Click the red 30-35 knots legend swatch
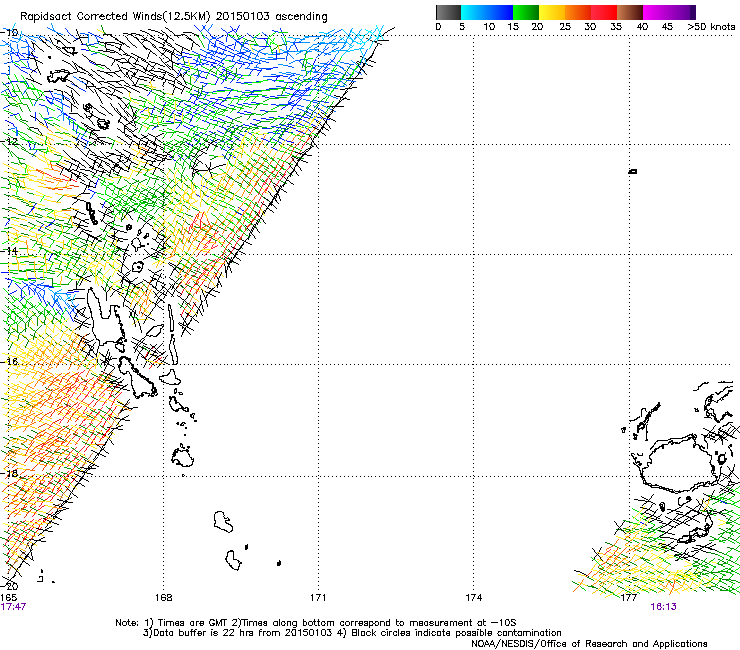The image size is (740, 650). click(x=604, y=12)
